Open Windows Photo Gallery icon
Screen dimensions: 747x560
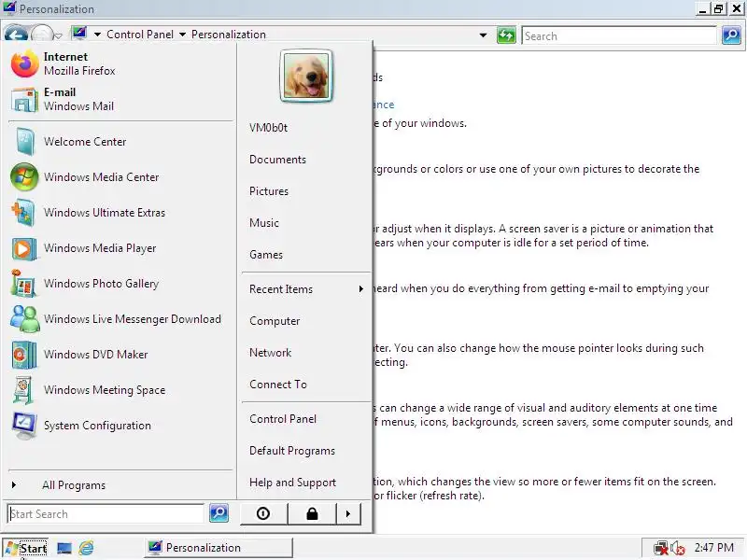(22, 284)
